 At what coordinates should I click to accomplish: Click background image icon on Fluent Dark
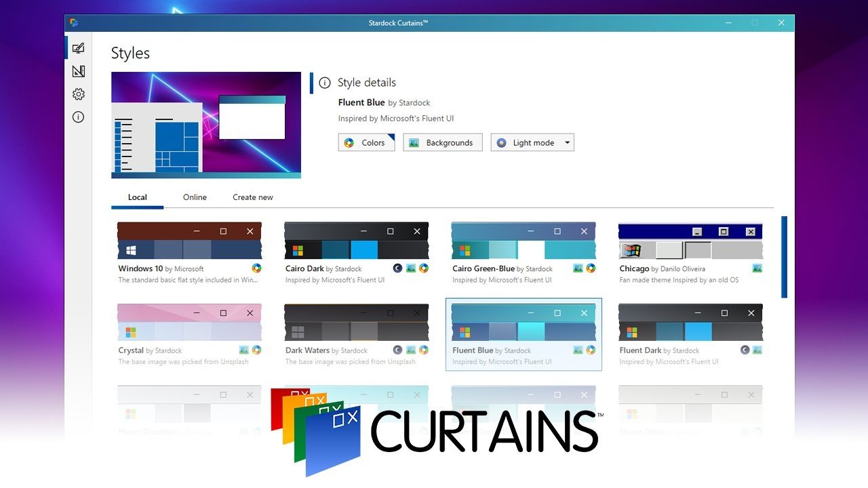[757, 350]
